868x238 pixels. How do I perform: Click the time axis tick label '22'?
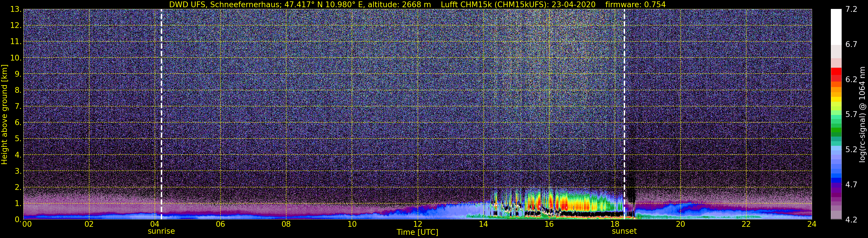coord(746,224)
